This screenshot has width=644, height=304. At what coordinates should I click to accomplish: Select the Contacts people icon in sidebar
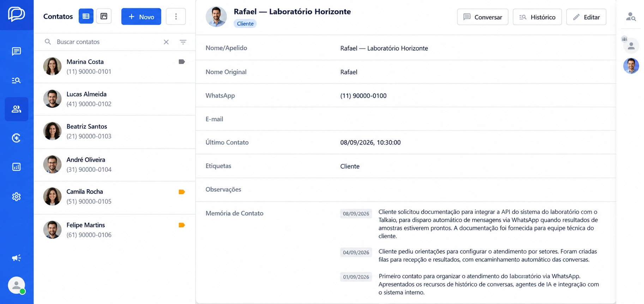pyautogui.click(x=16, y=109)
